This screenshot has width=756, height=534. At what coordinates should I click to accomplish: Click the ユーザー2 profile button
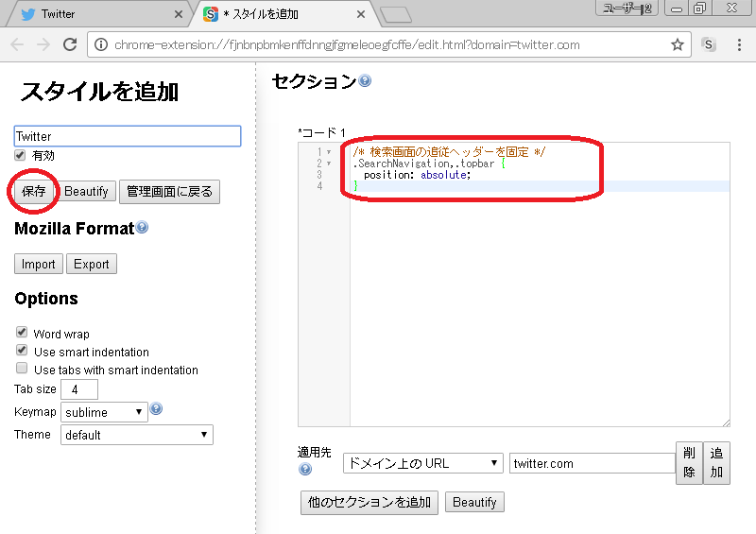(627, 9)
